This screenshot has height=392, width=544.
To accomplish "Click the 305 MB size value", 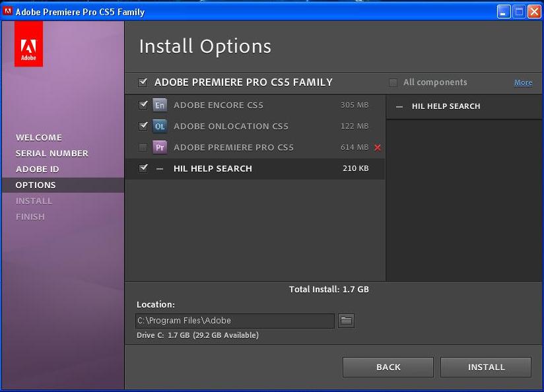I will (355, 105).
